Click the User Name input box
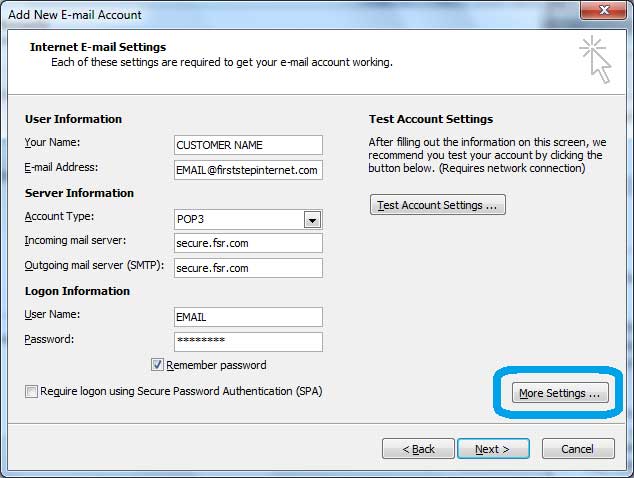634x478 pixels. pos(248,317)
